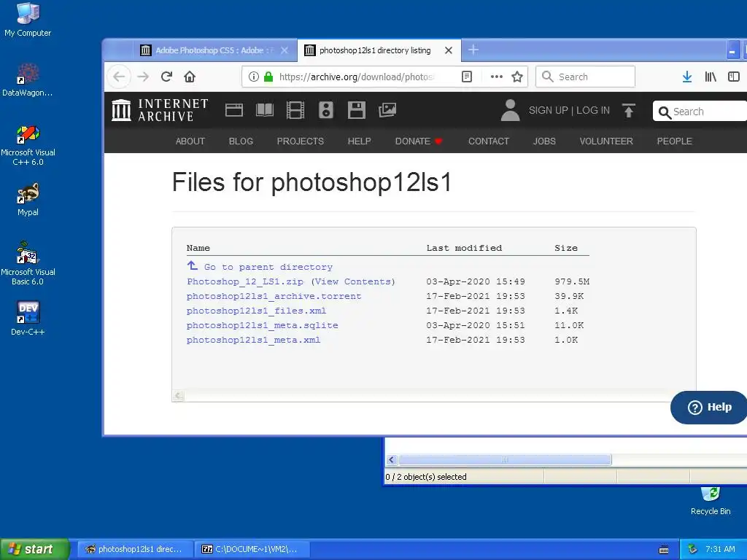The image size is (747, 560).
Task: Click LOG IN link
Action: point(593,111)
